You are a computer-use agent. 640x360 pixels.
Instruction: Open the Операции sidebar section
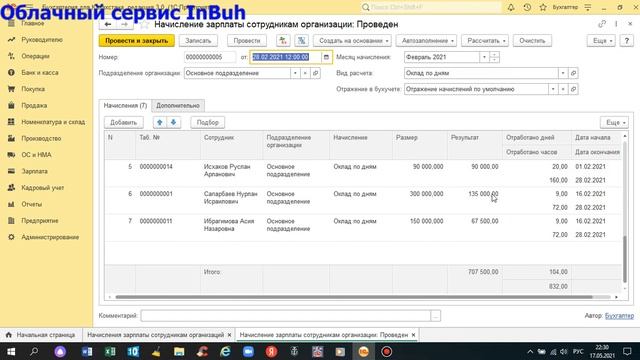(35, 56)
